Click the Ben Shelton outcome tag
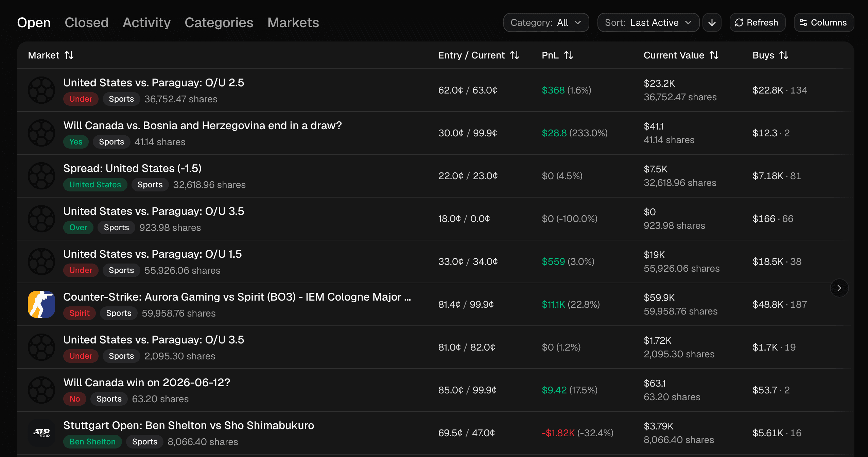 [92, 442]
